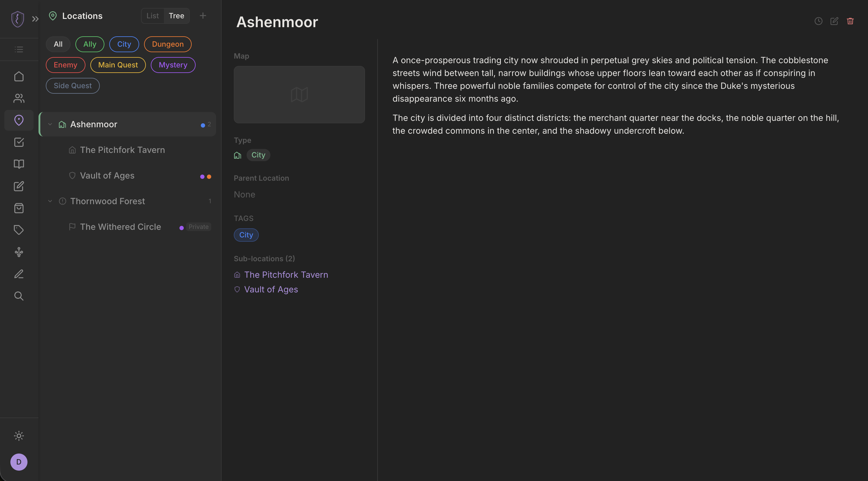Open the user avatar D
The width and height of the screenshot is (868, 481).
(19, 462)
